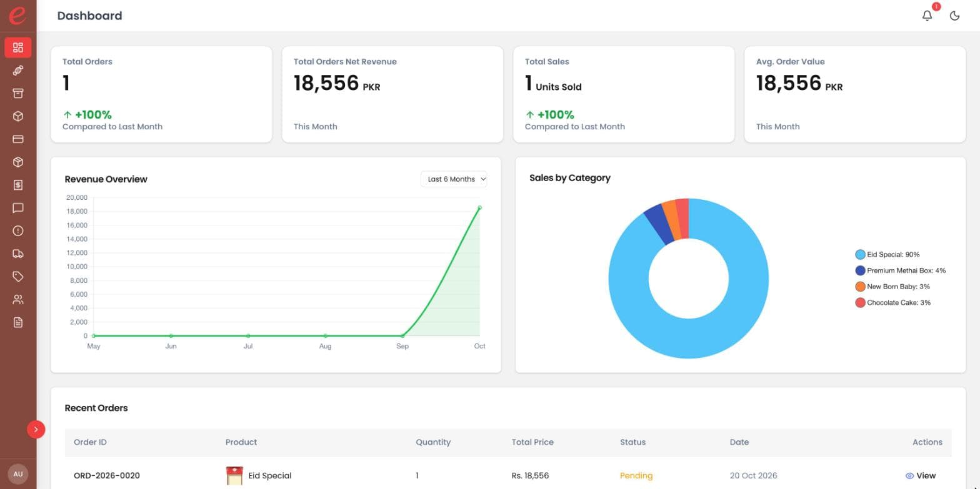Open the candy sweets icon in sidebar
980x489 pixels.
(18, 71)
